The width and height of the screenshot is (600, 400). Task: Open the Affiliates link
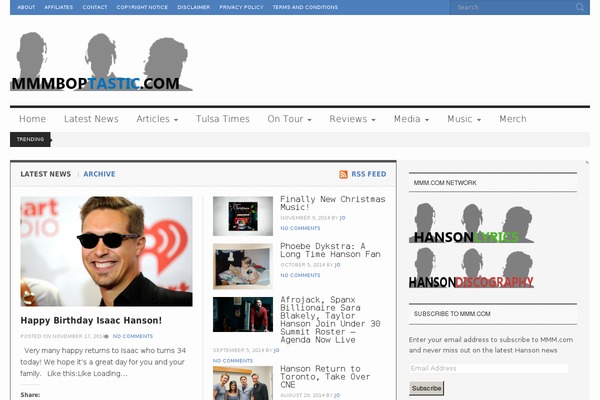tap(59, 7)
